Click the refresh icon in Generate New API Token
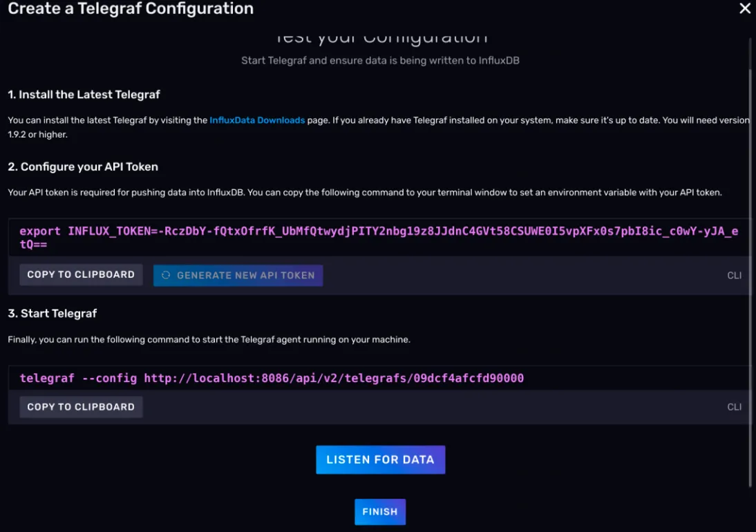The image size is (756, 532). tap(166, 275)
